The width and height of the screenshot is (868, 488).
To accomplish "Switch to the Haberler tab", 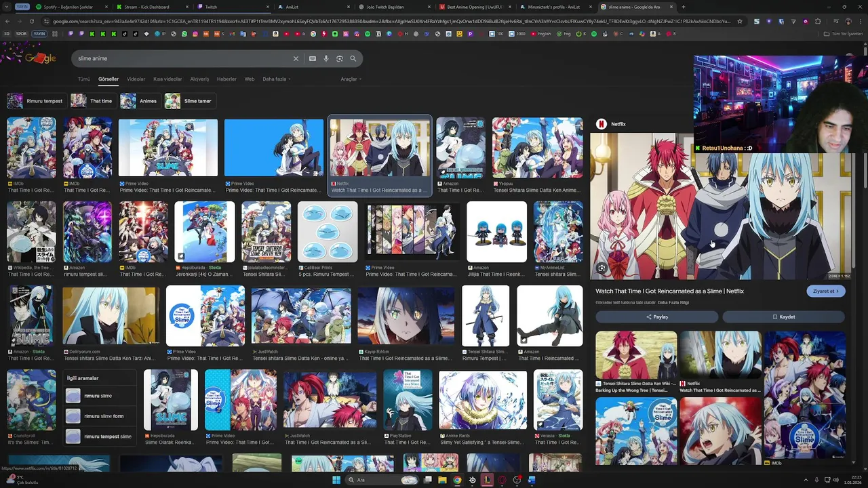I will tap(226, 79).
